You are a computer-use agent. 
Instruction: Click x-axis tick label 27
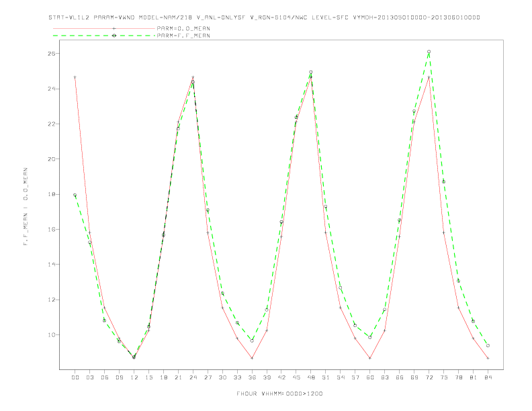208,377
